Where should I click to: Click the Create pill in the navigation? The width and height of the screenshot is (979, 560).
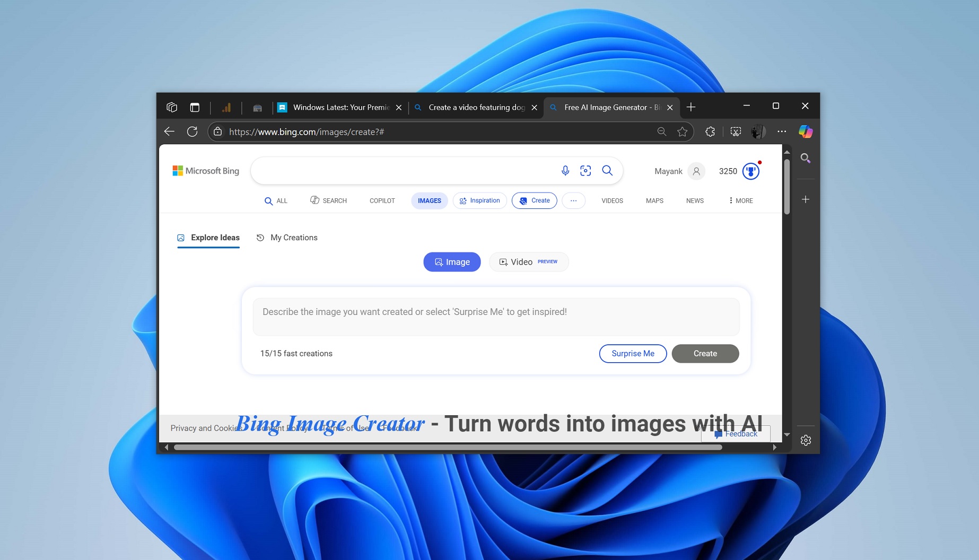click(535, 200)
